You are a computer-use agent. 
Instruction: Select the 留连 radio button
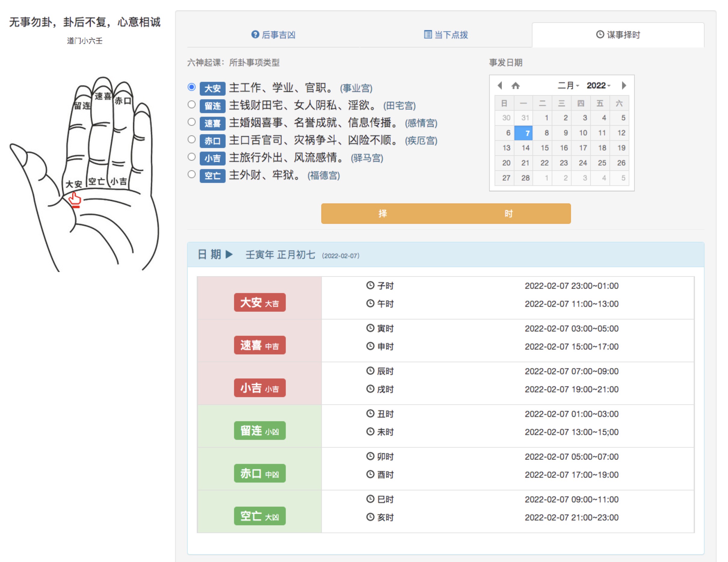[x=191, y=105]
